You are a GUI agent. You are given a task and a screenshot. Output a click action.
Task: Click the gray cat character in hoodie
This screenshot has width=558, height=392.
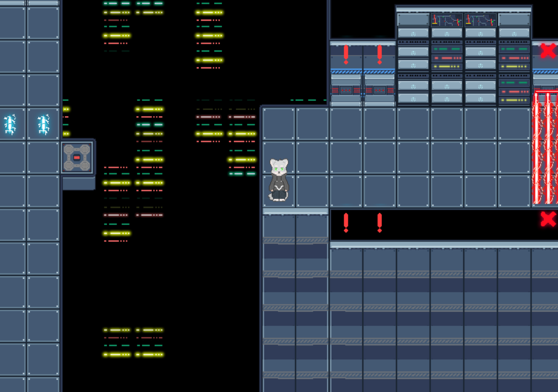(x=279, y=180)
